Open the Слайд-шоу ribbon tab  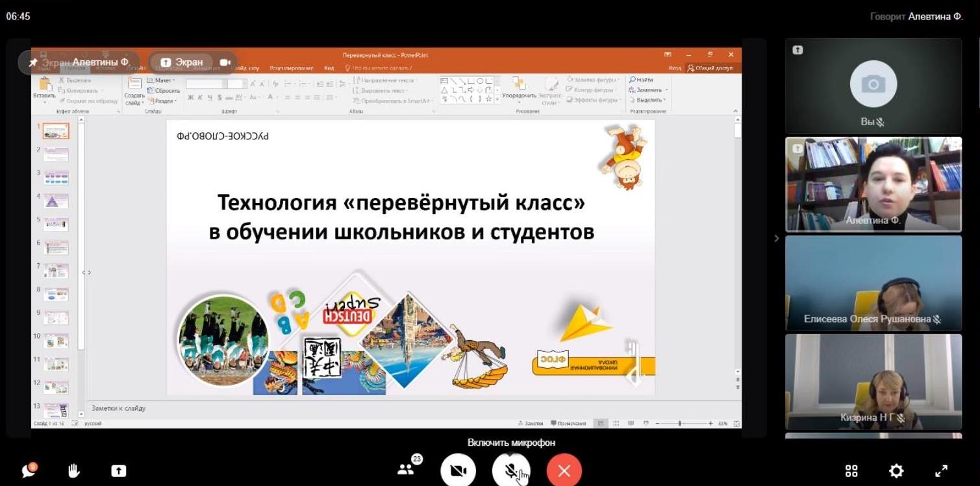tap(245, 68)
